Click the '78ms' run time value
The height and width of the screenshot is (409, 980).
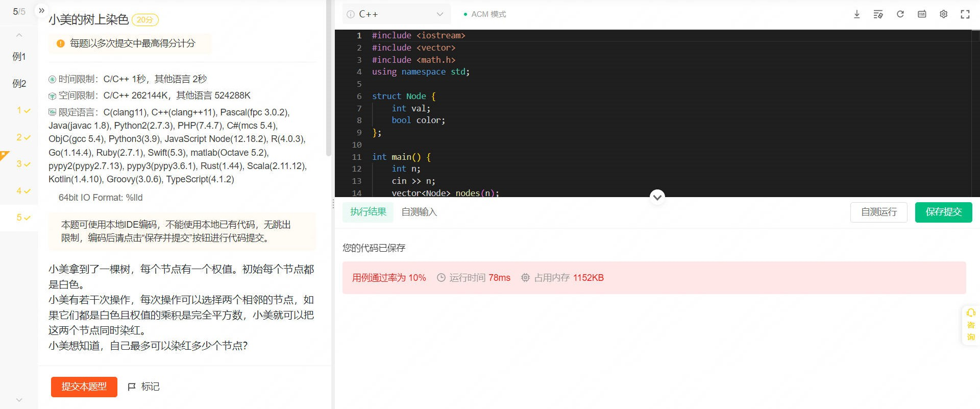coord(499,278)
